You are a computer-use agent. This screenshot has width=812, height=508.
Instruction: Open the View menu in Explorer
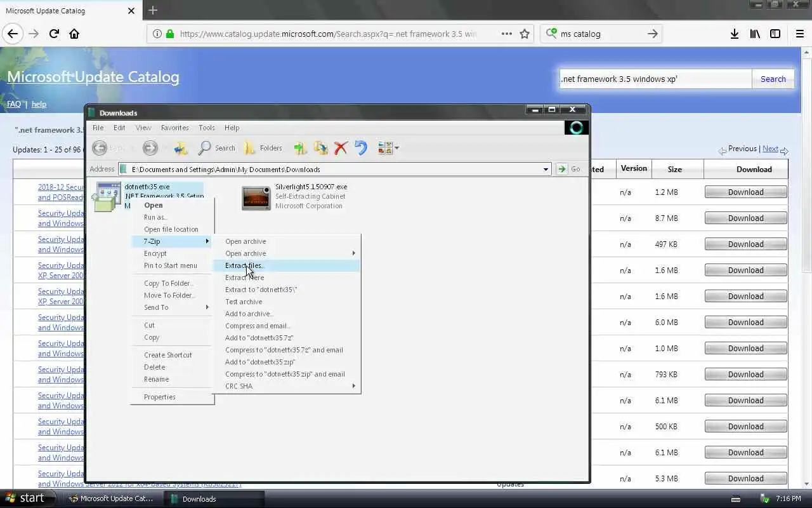pos(143,128)
